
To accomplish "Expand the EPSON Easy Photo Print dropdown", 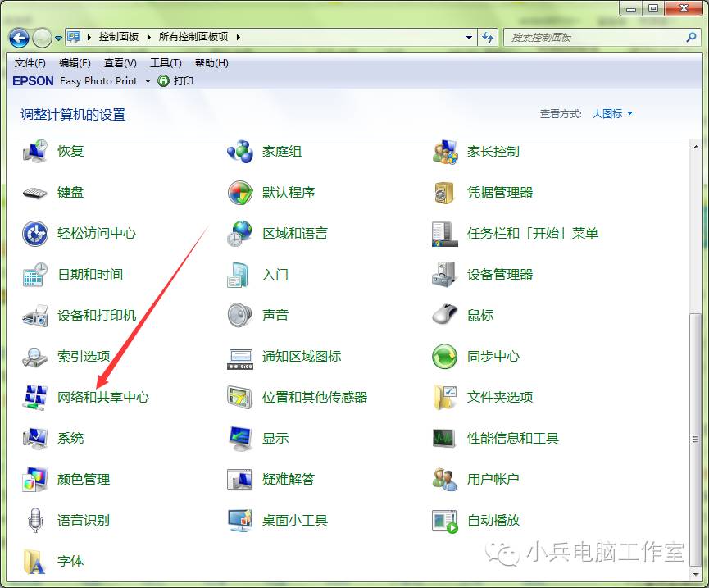I will [148, 80].
